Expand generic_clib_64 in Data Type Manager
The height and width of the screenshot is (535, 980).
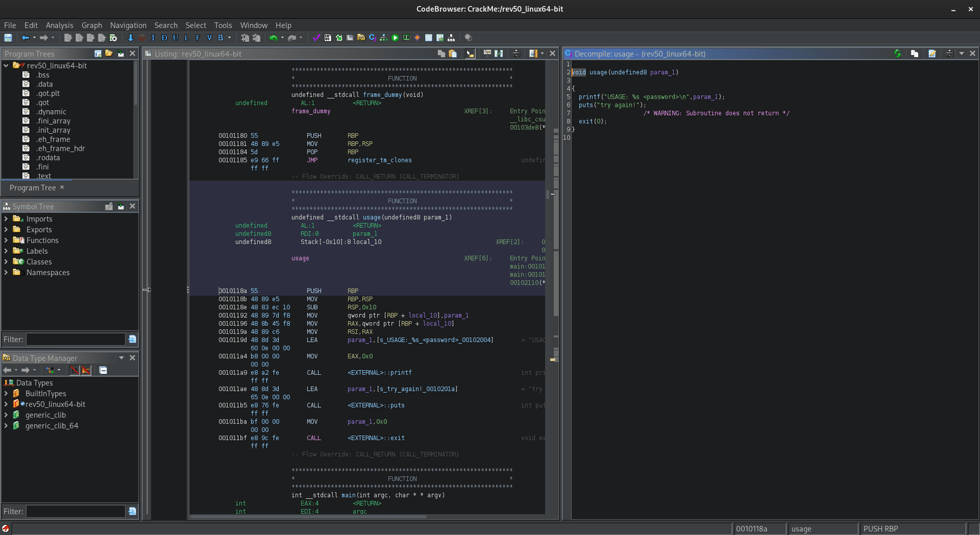click(6, 426)
